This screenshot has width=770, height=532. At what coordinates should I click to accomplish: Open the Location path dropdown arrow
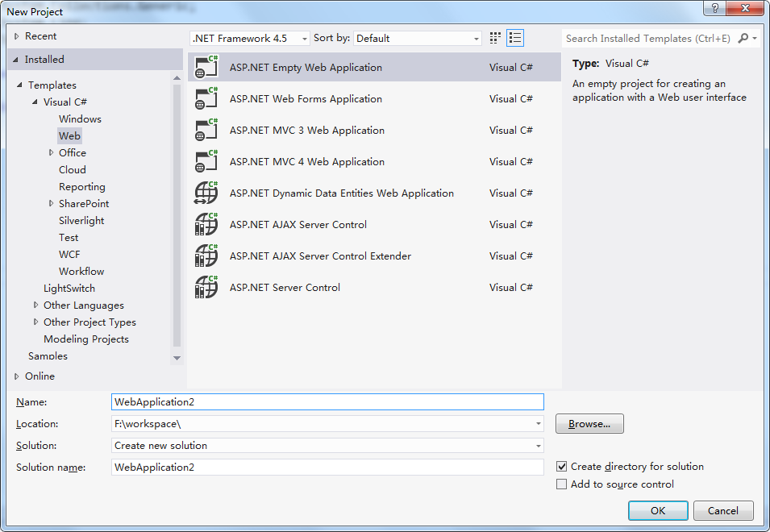[539, 423]
